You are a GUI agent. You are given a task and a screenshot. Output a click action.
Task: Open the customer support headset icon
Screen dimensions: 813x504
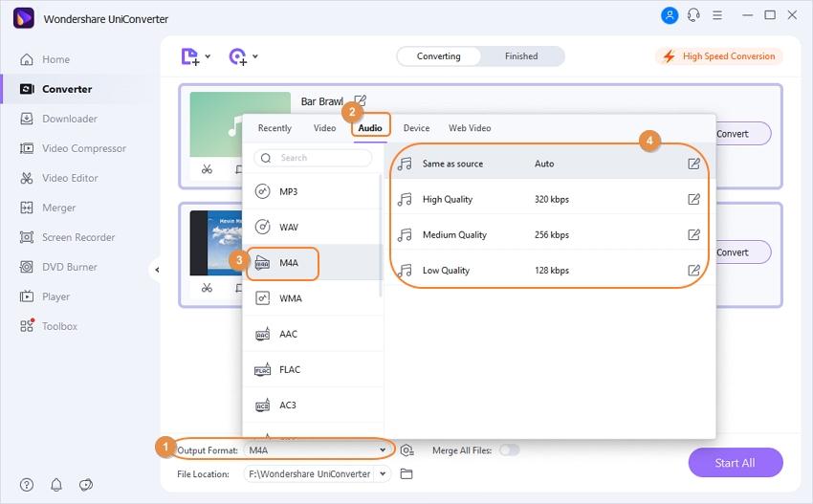click(x=693, y=15)
